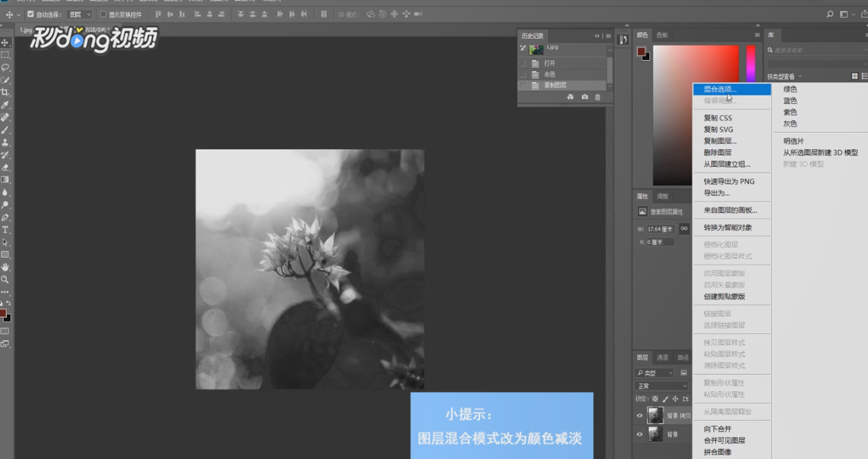Click the 1.jpg snapshot thumbnail in History
Viewport: 868px width, 459px height.
[536, 49]
